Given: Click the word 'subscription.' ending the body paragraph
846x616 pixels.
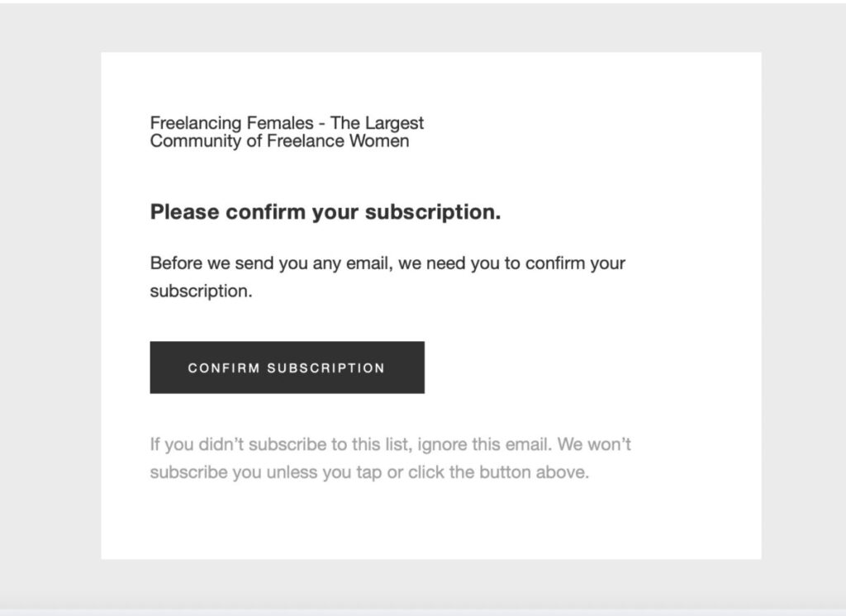Looking at the screenshot, I should (202, 291).
